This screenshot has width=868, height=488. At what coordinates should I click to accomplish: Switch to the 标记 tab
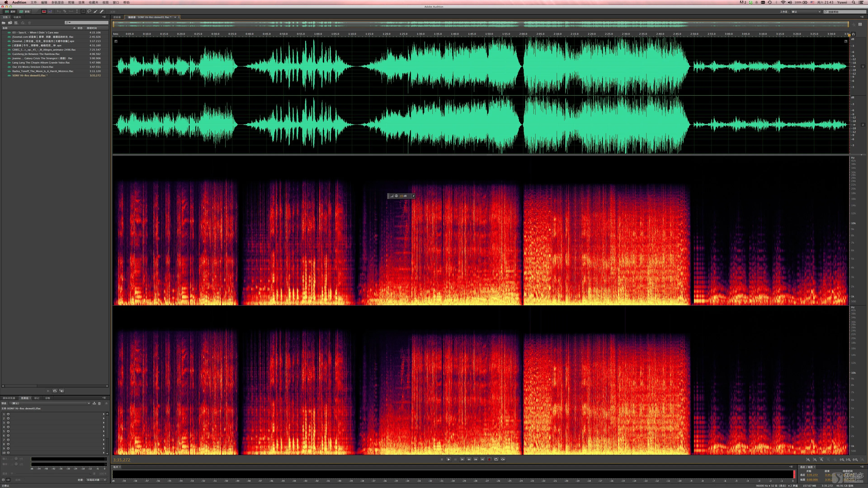click(x=37, y=398)
